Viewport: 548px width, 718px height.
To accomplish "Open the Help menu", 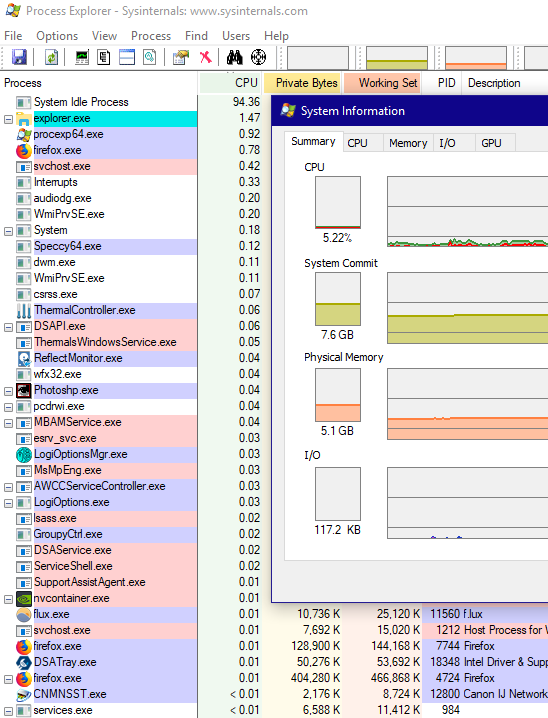I will [277, 36].
